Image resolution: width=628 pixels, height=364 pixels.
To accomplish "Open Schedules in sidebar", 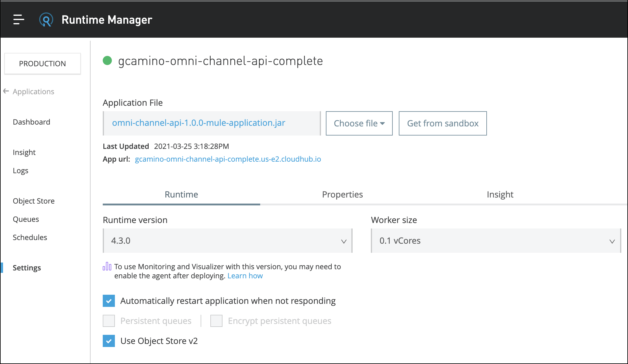I will pos(30,237).
